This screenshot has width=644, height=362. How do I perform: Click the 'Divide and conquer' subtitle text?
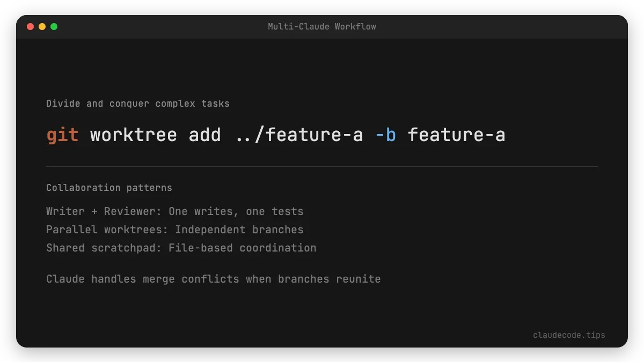(137, 104)
